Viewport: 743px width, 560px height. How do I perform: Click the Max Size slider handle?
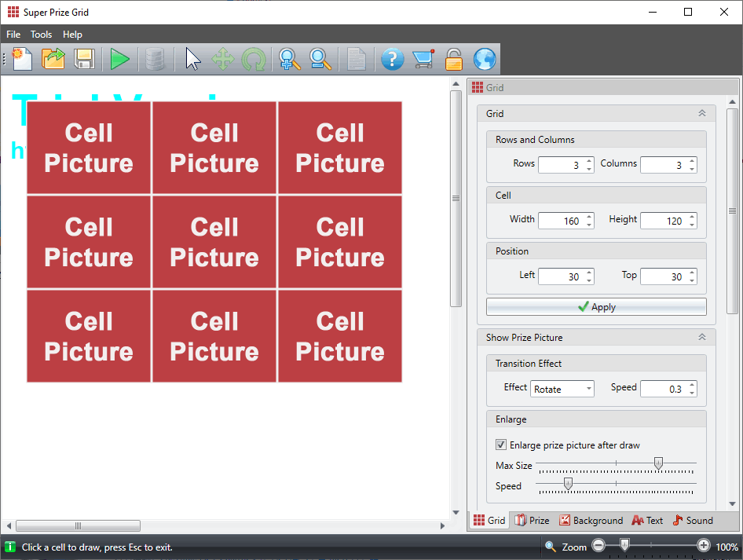(x=658, y=464)
